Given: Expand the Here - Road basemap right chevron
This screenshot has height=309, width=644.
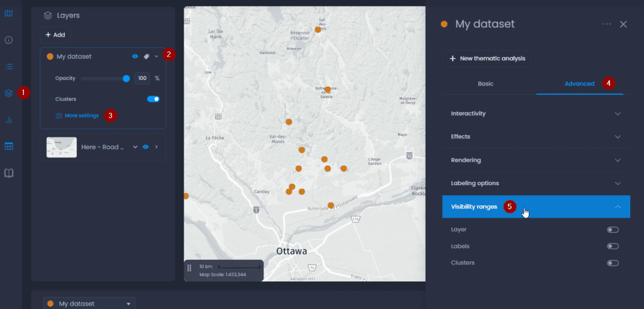Looking at the screenshot, I should coord(157,147).
